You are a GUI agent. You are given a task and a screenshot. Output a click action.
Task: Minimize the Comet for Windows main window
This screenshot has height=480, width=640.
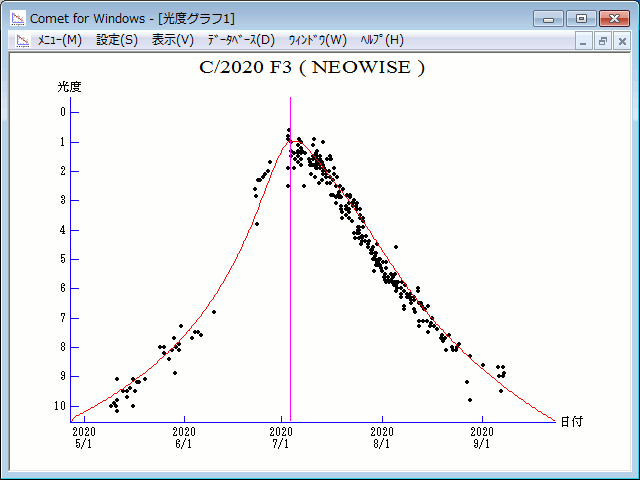pos(548,19)
